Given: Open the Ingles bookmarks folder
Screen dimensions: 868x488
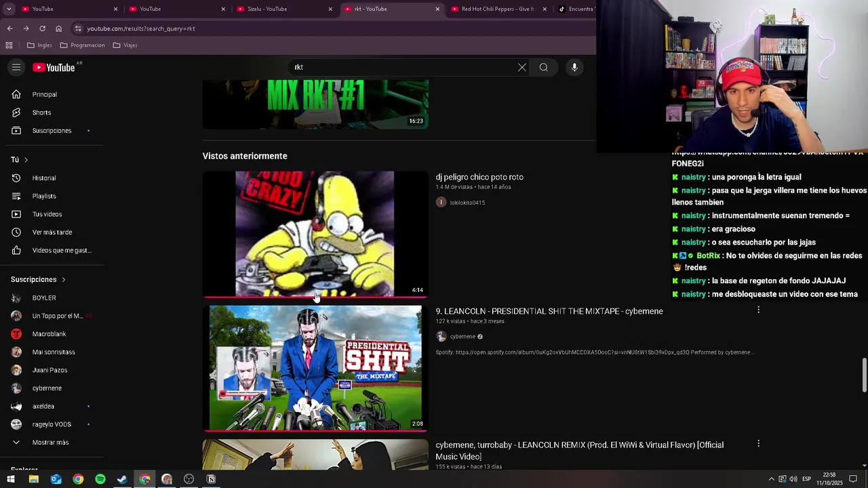Looking at the screenshot, I should (x=39, y=45).
